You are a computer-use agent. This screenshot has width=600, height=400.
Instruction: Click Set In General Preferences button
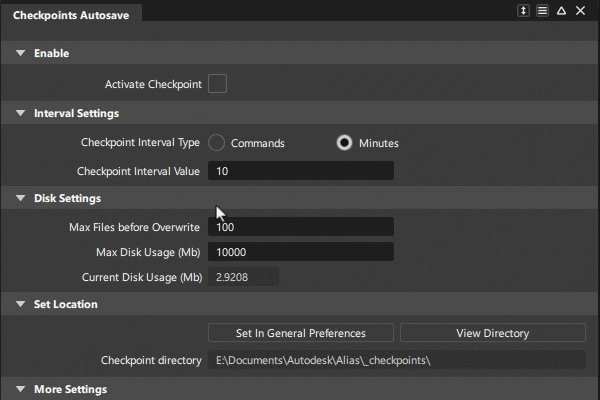coord(300,333)
